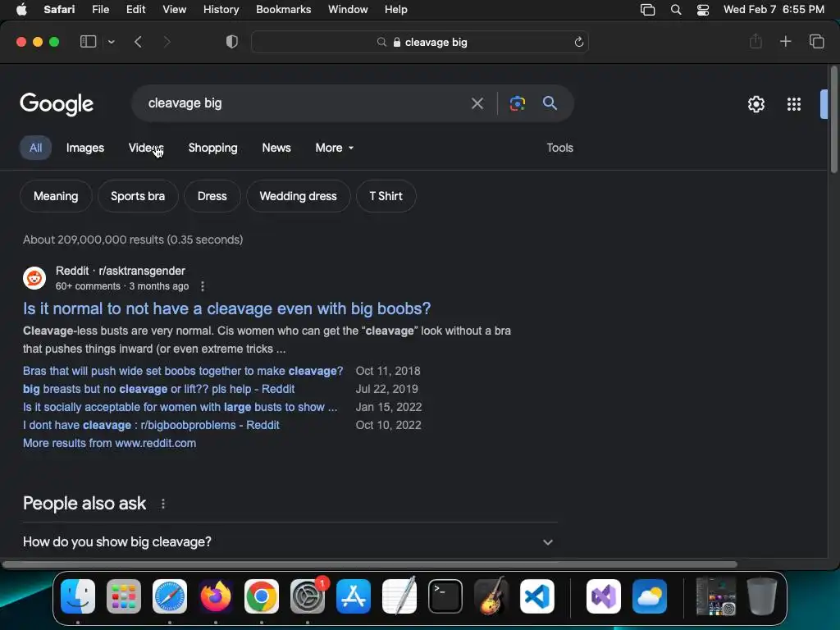Image resolution: width=840 pixels, height=630 pixels.
Task: Go back with the back arrow
Action: click(x=138, y=42)
